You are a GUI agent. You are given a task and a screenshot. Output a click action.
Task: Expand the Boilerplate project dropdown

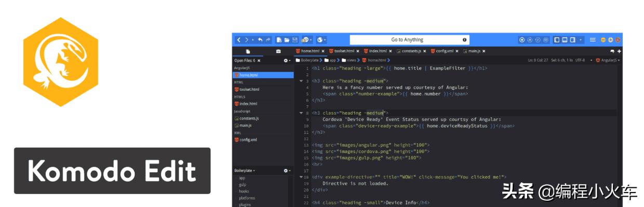(244, 170)
